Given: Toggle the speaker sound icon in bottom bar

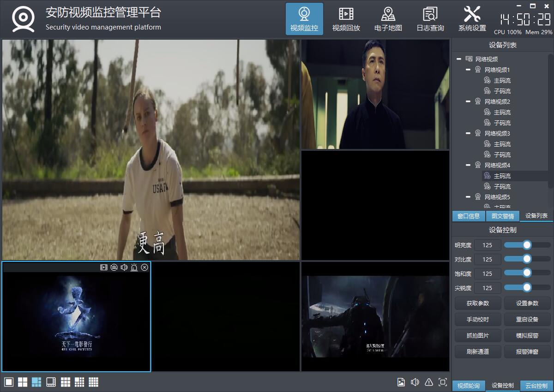Looking at the screenshot, I should click(415, 382).
